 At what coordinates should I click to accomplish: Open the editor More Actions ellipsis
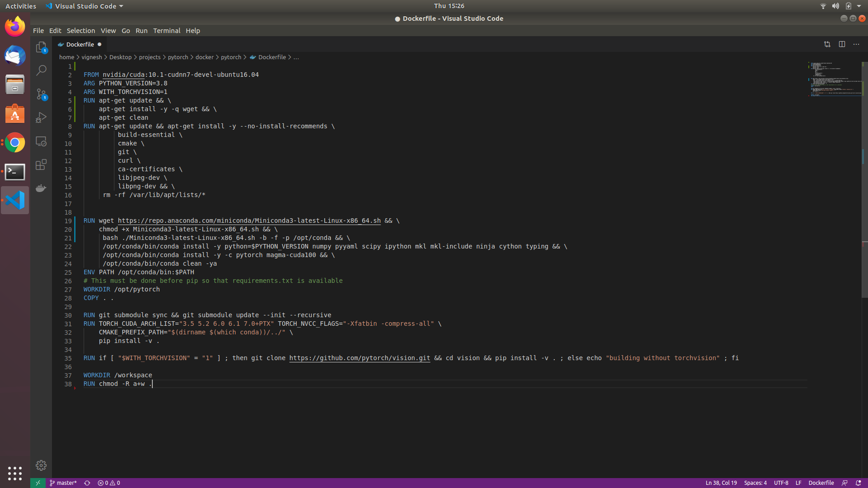pyautogui.click(x=856, y=44)
